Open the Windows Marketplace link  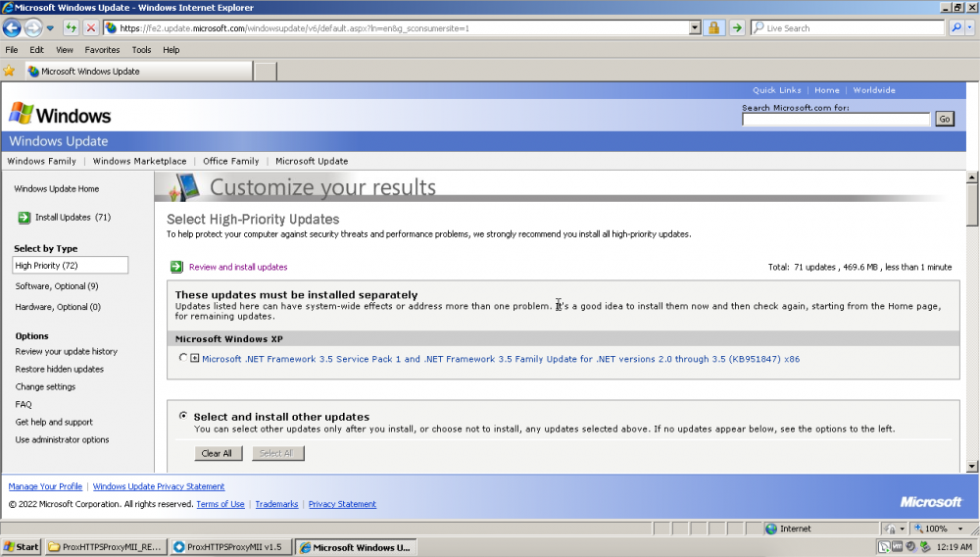tap(140, 161)
